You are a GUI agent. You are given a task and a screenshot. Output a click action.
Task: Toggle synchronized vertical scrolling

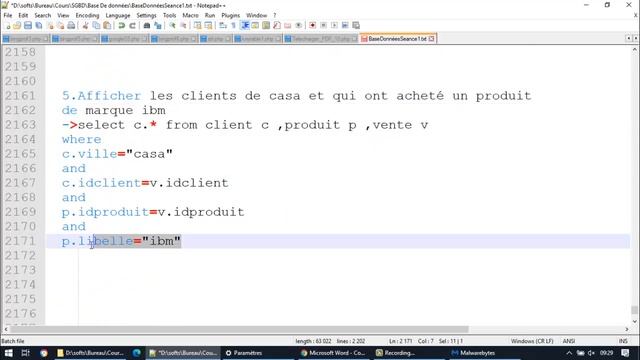198,25
